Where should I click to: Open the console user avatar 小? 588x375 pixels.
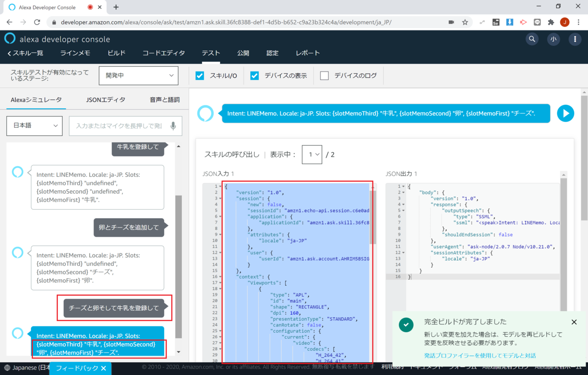(553, 39)
